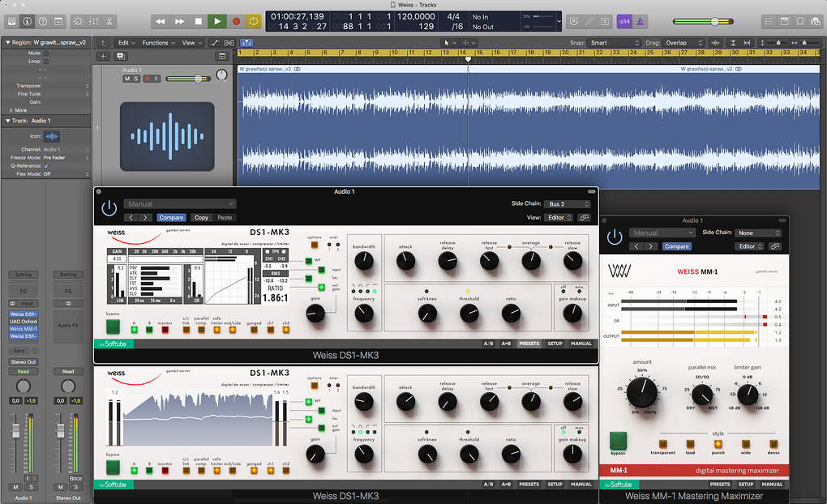Click the Audio 1 waveform track icon
Viewport: 827px width, 504px height.
click(x=167, y=137)
